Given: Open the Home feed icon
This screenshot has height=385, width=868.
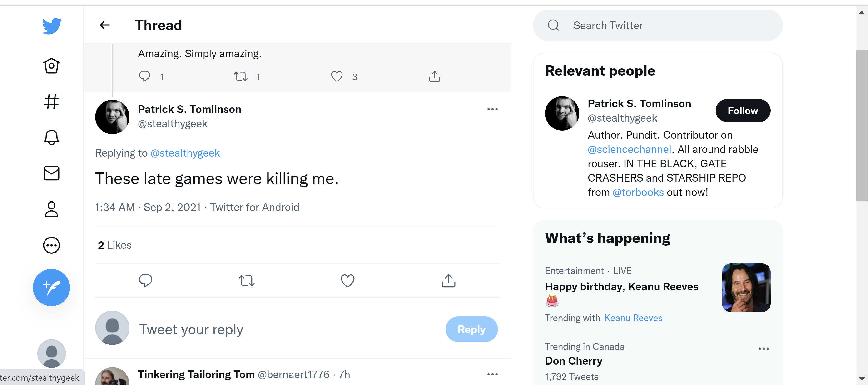Looking at the screenshot, I should click(x=52, y=66).
